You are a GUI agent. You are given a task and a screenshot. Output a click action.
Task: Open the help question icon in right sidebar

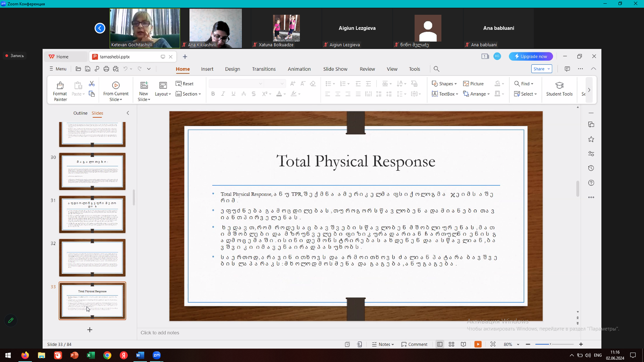point(591,183)
